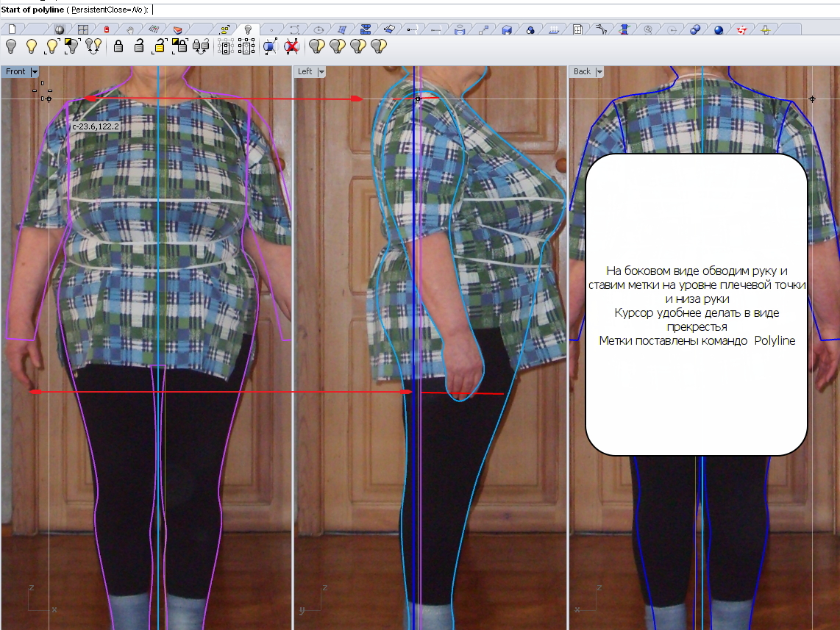Open the toolbar tab with shaded sphere icon
Screen dimensions: 840x630
(59, 29)
